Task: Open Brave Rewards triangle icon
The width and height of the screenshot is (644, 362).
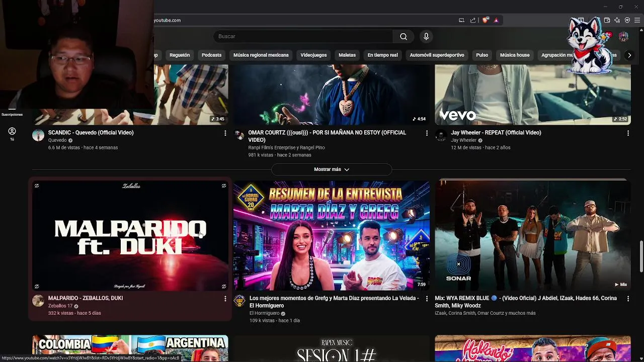Action: 496,20
